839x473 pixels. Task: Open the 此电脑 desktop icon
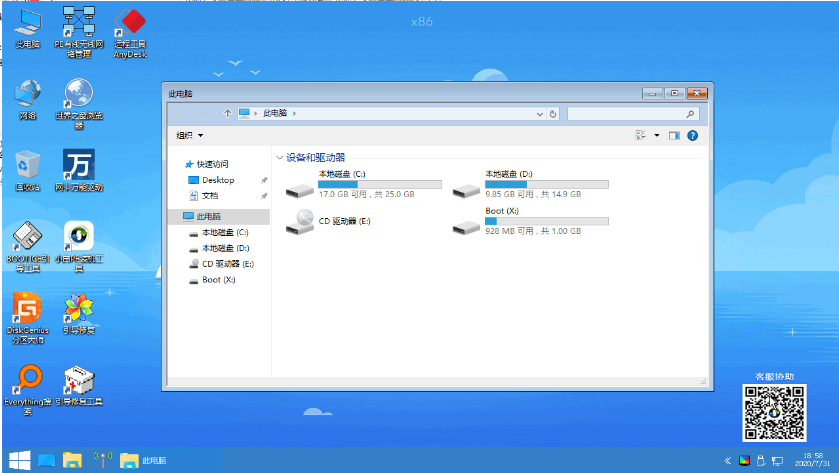(28, 29)
